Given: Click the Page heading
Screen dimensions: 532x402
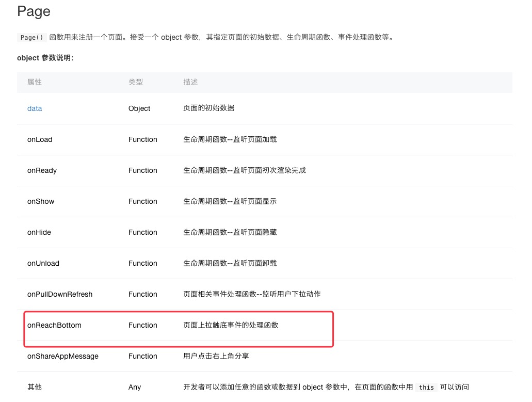Looking at the screenshot, I should 34,11.
